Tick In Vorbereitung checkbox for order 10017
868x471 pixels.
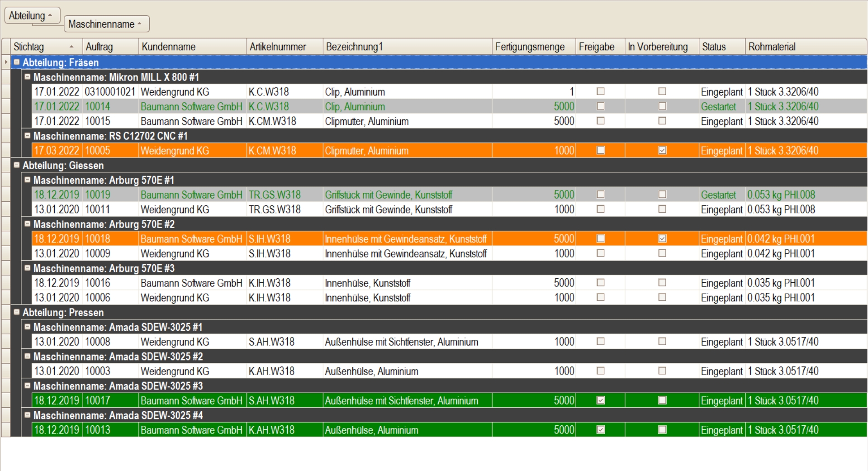tap(662, 400)
